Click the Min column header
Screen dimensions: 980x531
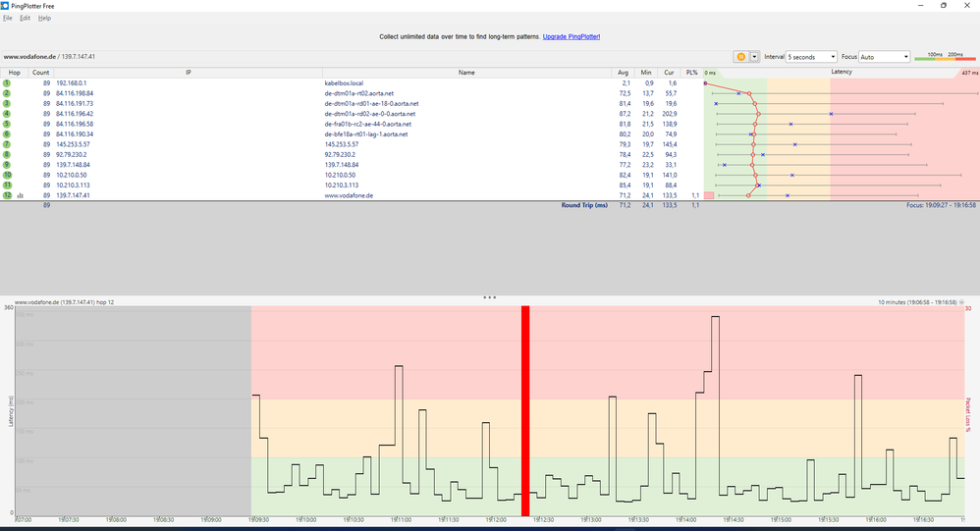(x=645, y=73)
